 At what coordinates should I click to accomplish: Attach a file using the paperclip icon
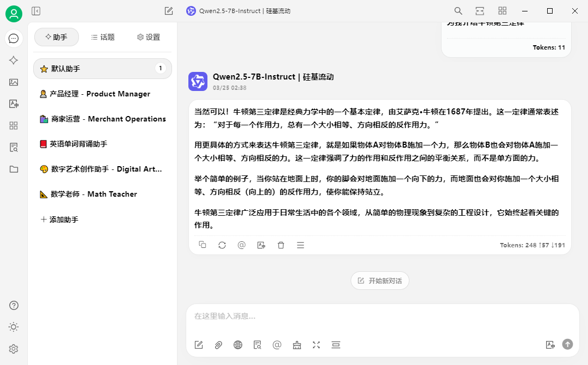click(218, 345)
